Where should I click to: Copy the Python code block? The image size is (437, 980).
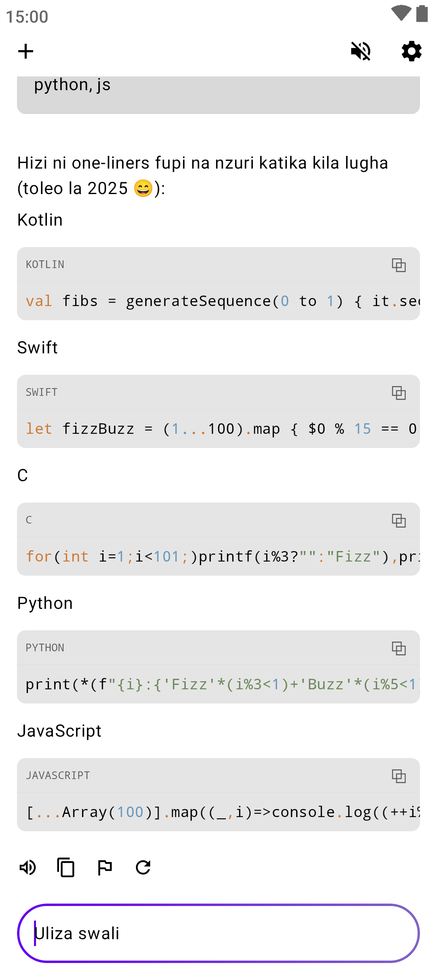[x=399, y=648]
